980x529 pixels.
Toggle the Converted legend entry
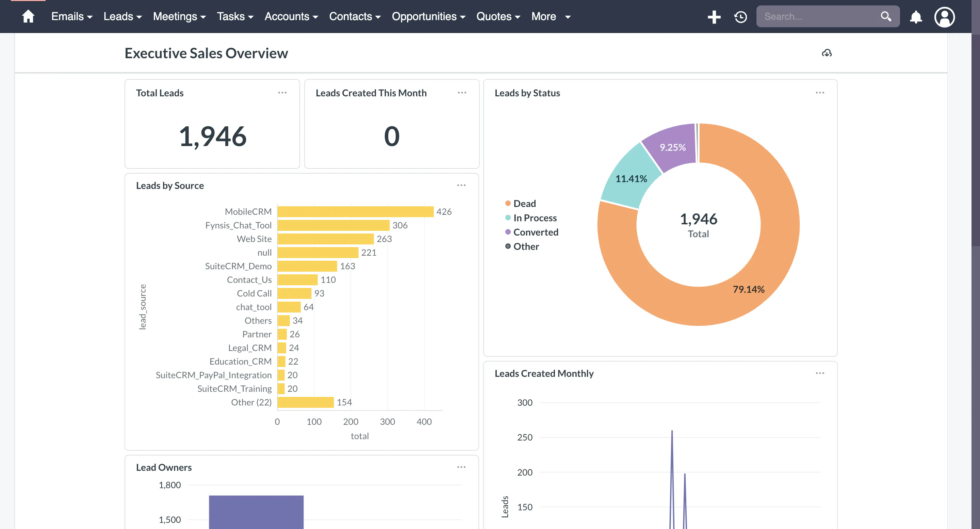pyautogui.click(x=532, y=232)
